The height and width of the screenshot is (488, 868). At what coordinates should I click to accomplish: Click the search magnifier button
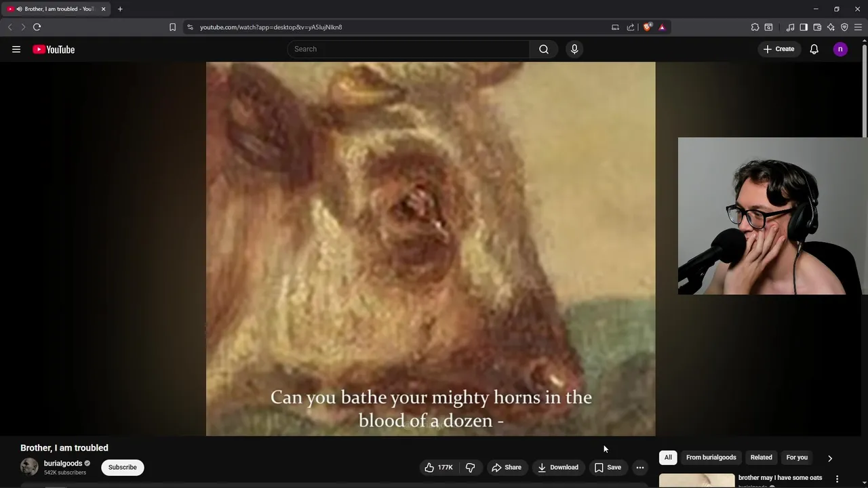coord(544,49)
